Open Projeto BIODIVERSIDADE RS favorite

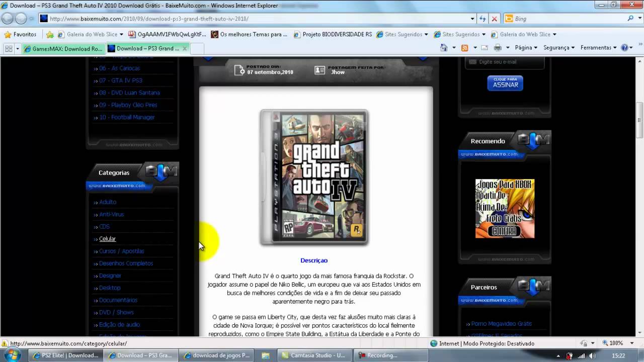[333, 34]
